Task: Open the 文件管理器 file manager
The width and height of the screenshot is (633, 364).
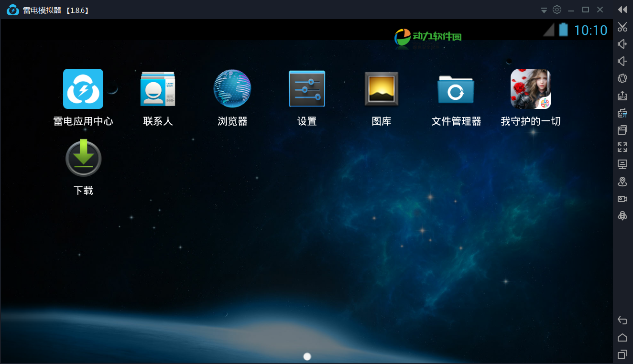Action: pyautogui.click(x=456, y=89)
